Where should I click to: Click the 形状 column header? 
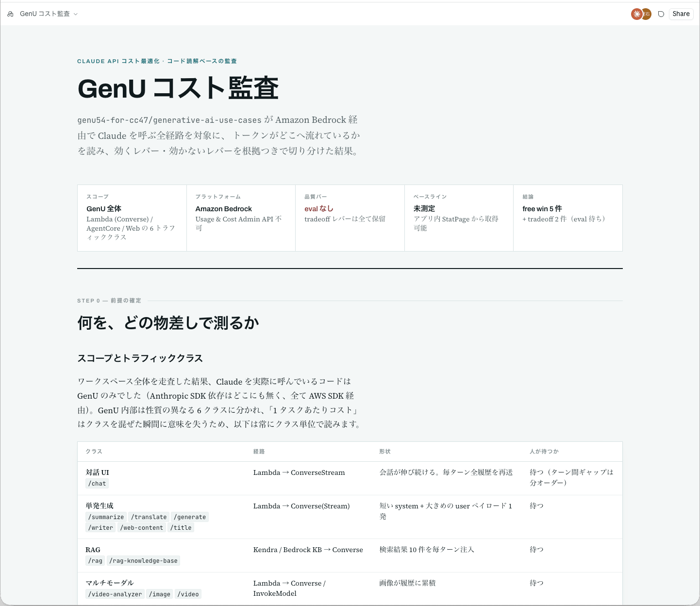(x=385, y=452)
